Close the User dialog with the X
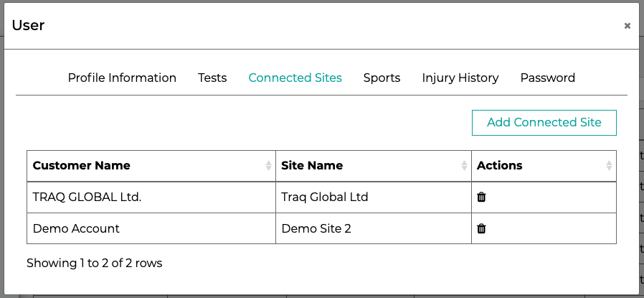The image size is (644, 298). (628, 26)
